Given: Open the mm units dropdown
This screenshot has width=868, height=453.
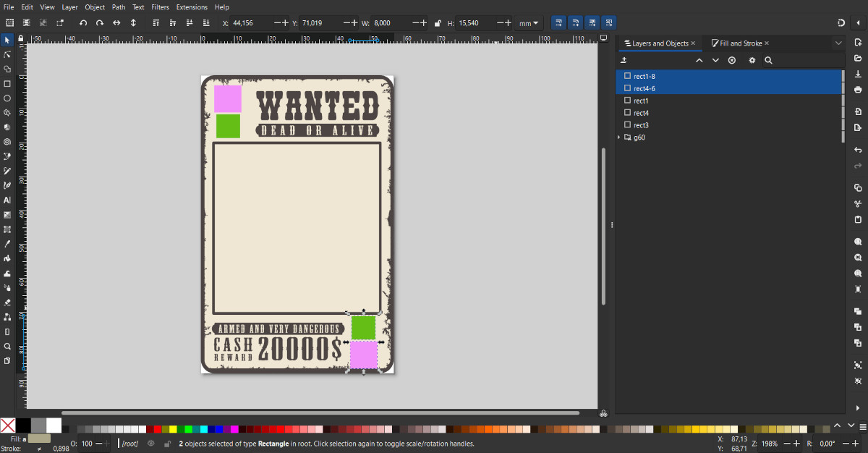Looking at the screenshot, I should coord(529,23).
